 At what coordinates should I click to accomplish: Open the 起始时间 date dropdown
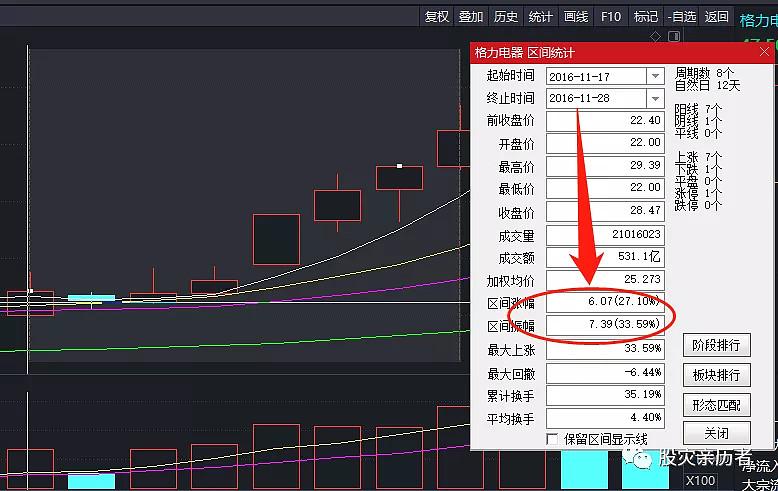655,76
